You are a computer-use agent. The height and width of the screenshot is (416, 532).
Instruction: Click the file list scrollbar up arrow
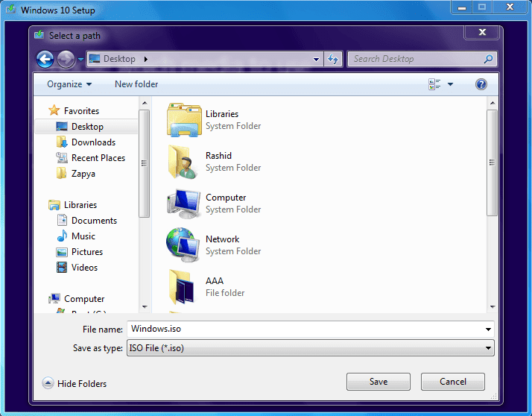click(493, 103)
